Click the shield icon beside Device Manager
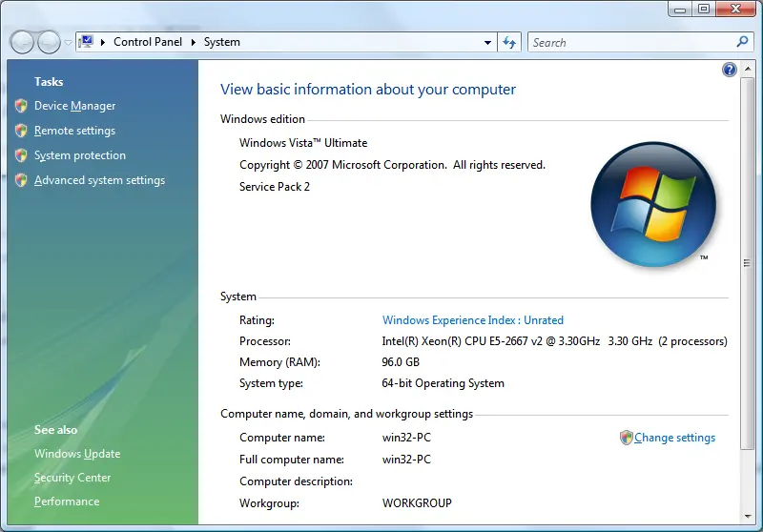Screen dimensions: 763x532 [21, 106]
